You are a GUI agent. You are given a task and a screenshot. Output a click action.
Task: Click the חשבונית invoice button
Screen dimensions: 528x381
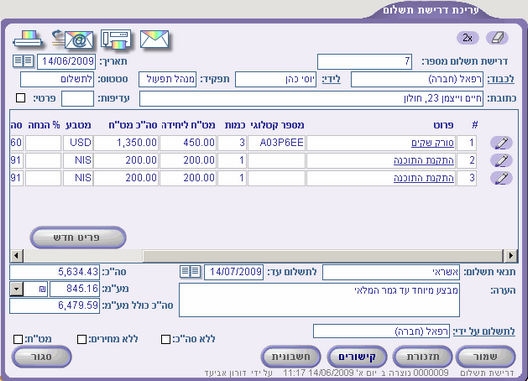[291, 356]
